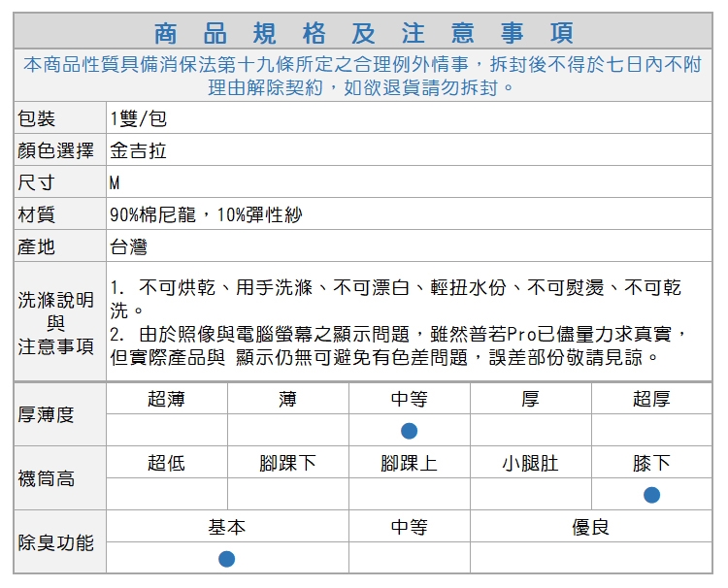Click the size value M
This screenshot has height=588, width=728.
tap(115, 183)
